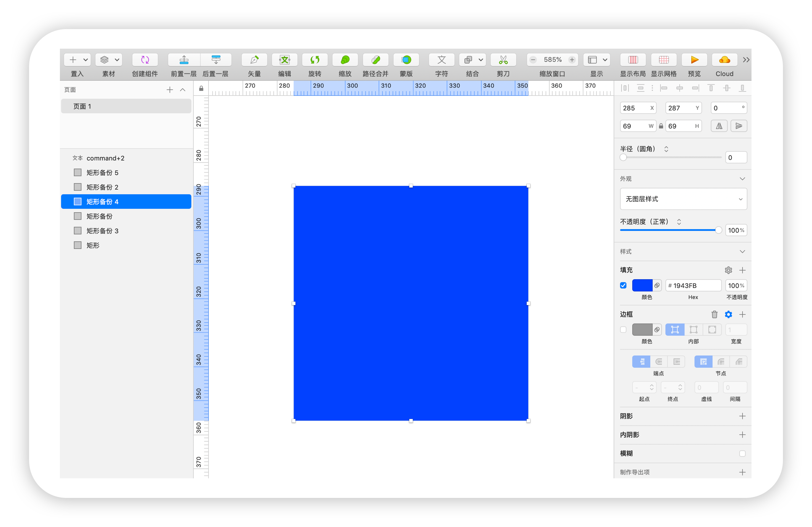Viewport: 812px width, 527px height.
Task: Collapse the 外观 appearance section chevron
Action: click(x=742, y=179)
